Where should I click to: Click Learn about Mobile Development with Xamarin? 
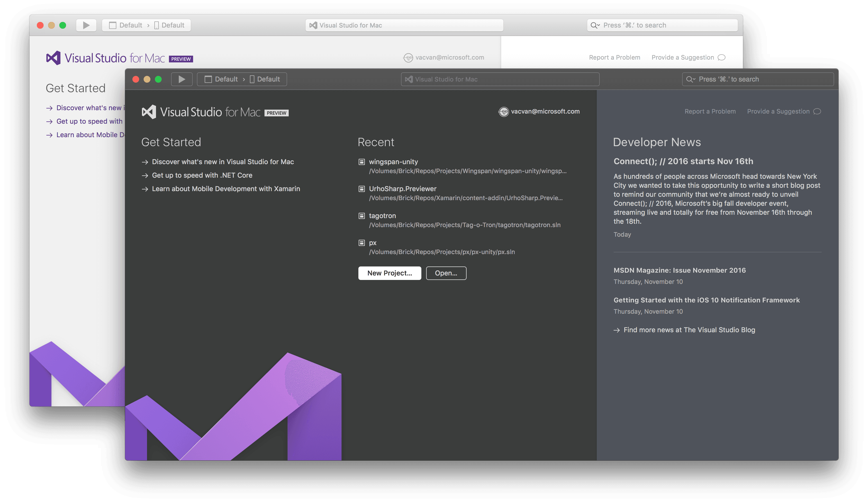[226, 188]
